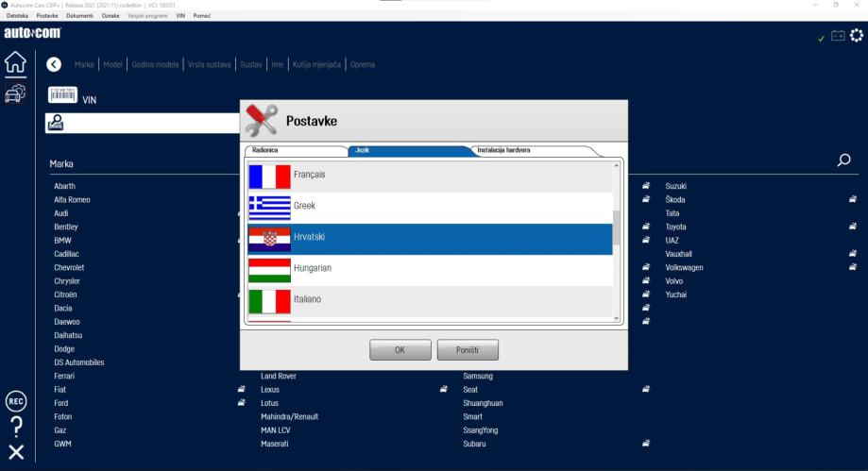Image resolution: width=868 pixels, height=471 pixels.
Task: Select Alfa Romeo from the brand list
Action: [72, 200]
